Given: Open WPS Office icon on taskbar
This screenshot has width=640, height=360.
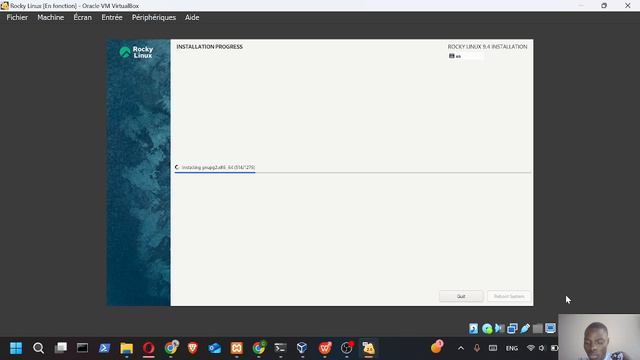Looking at the screenshot, I should tap(325, 348).
